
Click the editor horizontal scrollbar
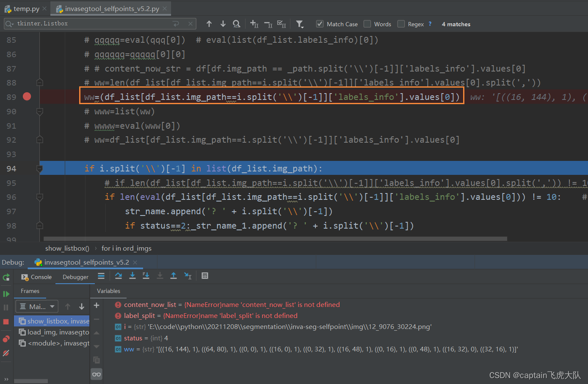(275, 239)
